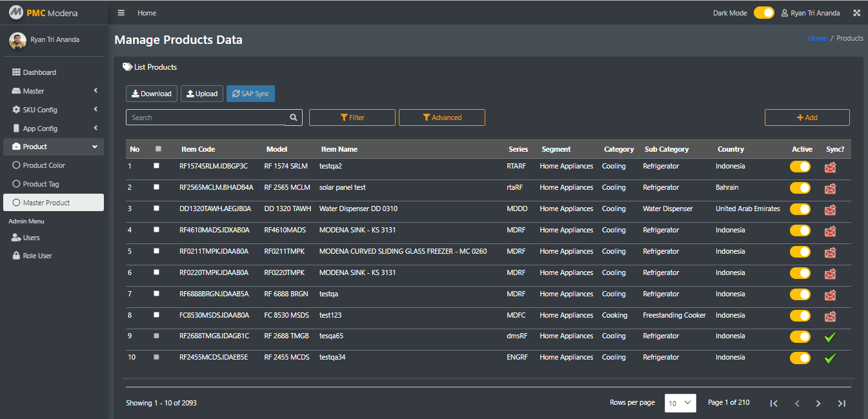Collapse the Product sidebar menu
This screenshot has width=868, height=419.
click(x=54, y=147)
